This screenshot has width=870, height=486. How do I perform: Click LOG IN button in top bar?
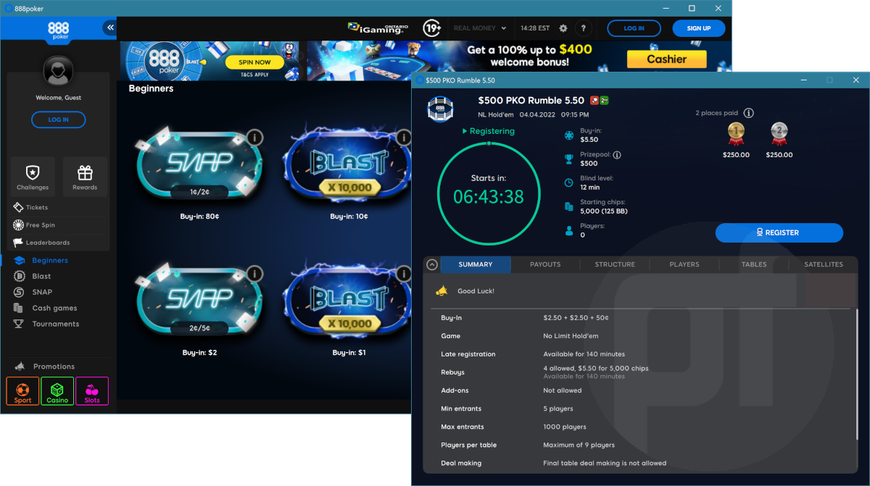click(x=634, y=28)
